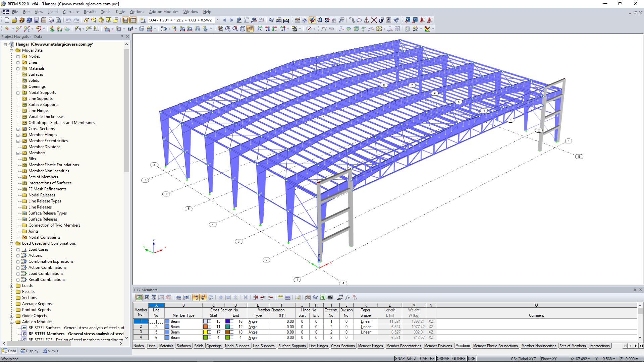Open the Display navigator tab
Viewport: 644px width, 362px height.
30,351
